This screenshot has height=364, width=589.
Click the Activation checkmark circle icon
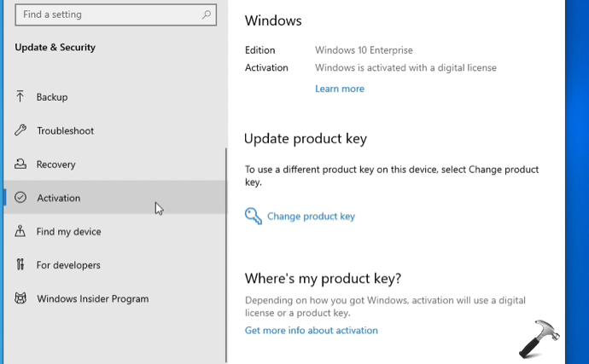coord(20,198)
